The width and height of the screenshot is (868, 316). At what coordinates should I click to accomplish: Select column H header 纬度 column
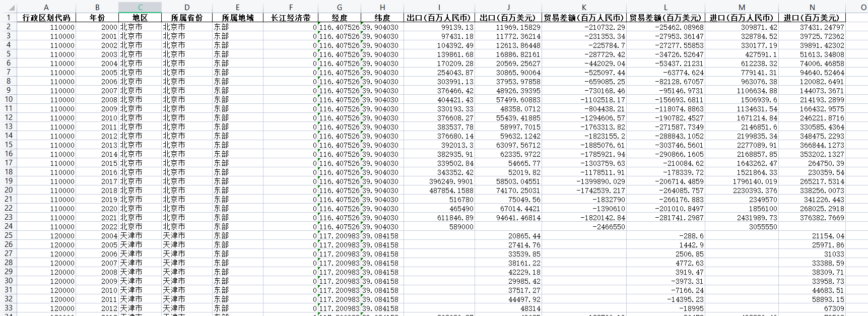click(x=382, y=7)
